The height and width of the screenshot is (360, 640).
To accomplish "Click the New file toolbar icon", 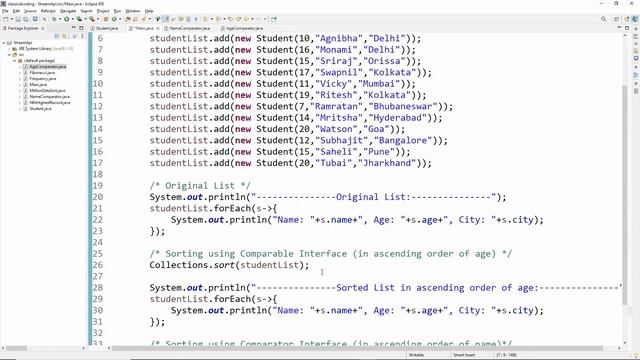I will (x=5, y=19).
